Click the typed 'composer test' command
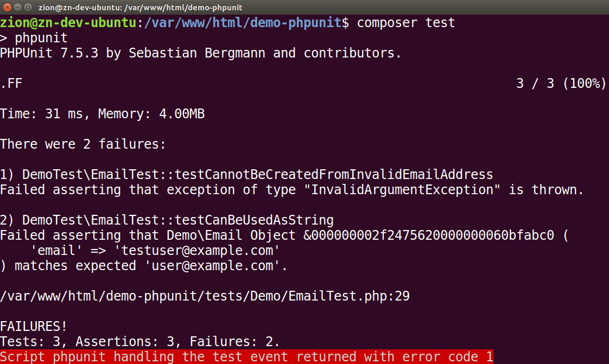The width and height of the screenshot is (609, 364). tap(406, 23)
